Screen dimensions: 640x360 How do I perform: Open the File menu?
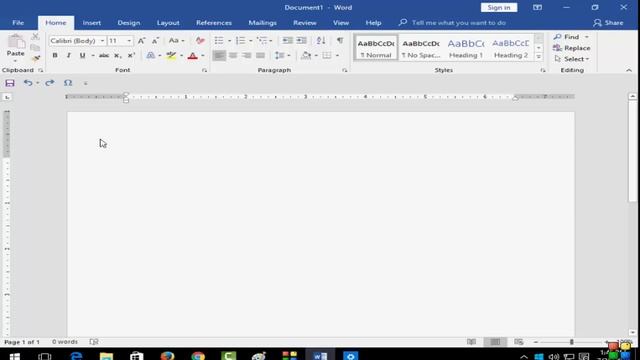pos(18,23)
